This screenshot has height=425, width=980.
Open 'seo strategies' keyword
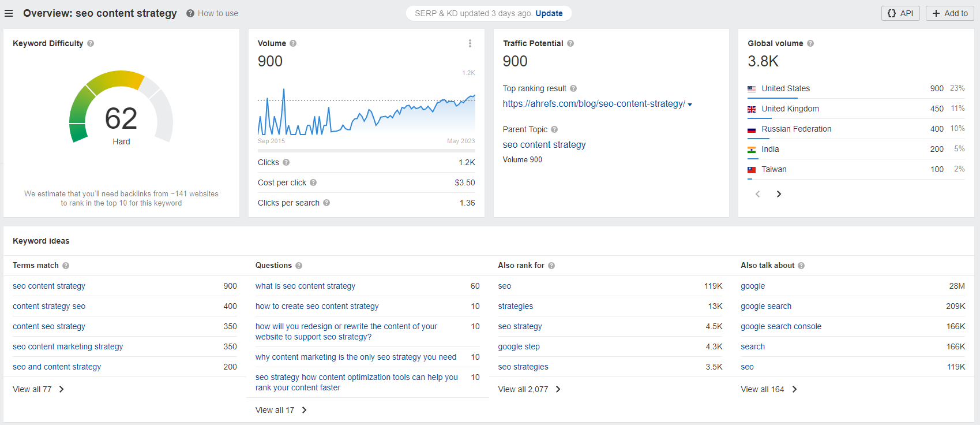[x=523, y=367]
